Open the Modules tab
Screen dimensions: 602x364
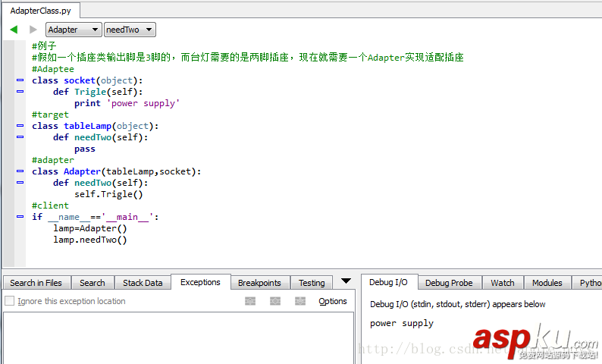tap(547, 283)
